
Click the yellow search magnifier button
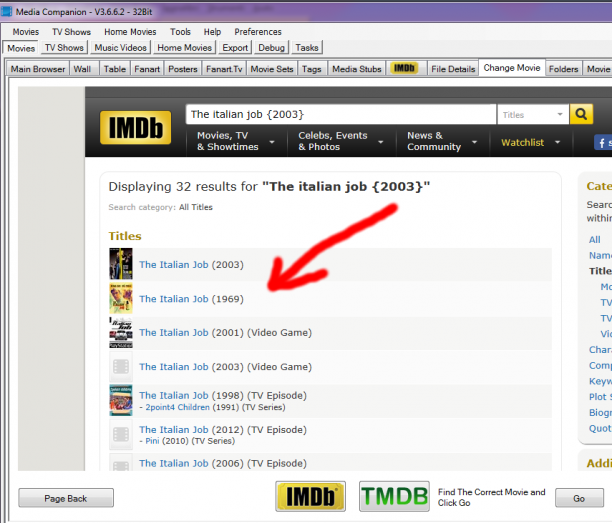[x=581, y=114]
